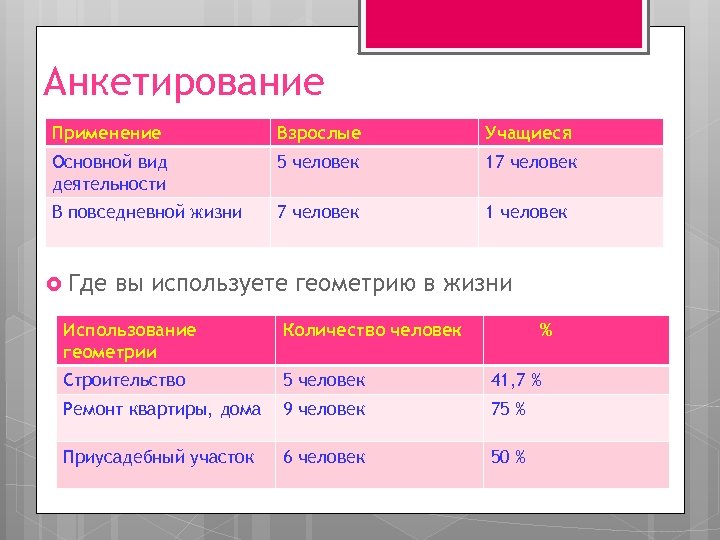Select the "9 человек" cell
The image size is (720, 540).
[379, 418]
